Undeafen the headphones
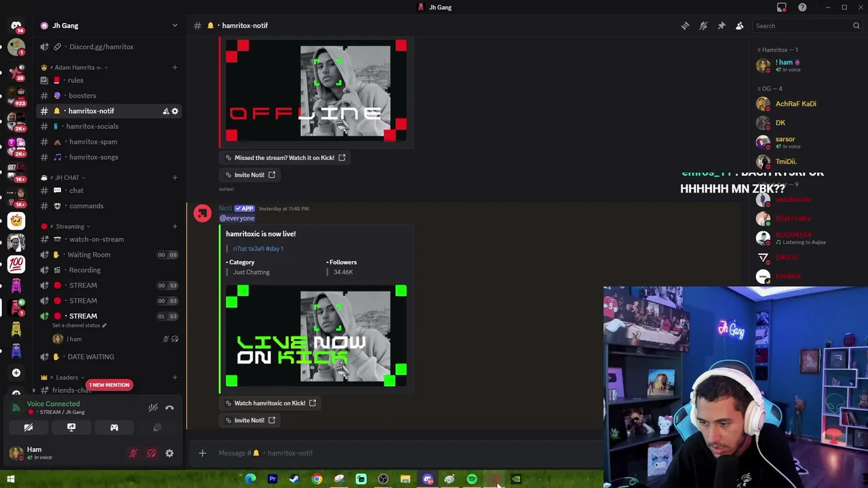 click(x=151, y=453)
